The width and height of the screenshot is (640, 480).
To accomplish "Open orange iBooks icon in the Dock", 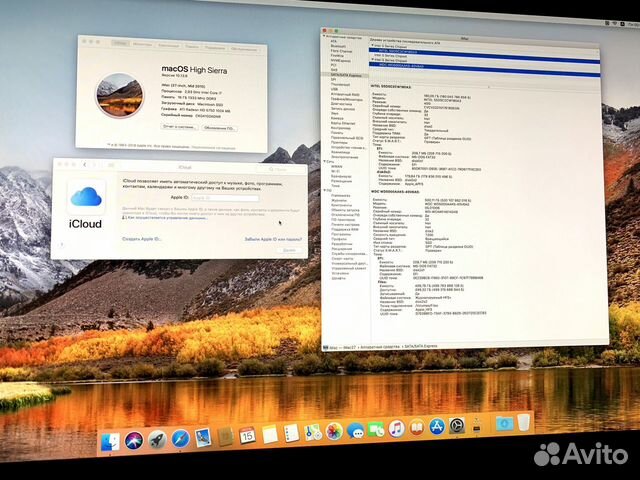I will point(416,427).
